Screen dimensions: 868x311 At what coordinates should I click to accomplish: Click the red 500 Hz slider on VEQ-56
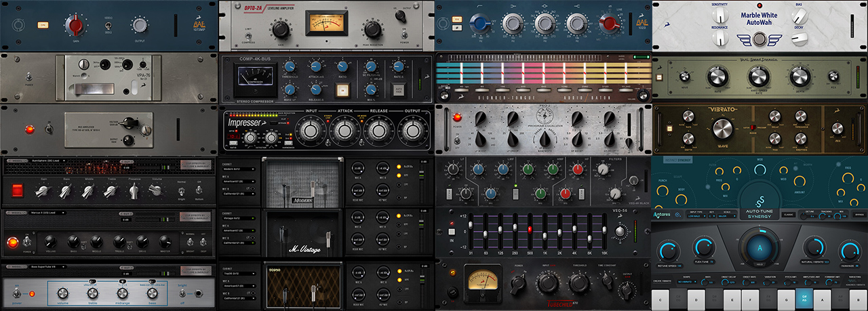tap(530, 230)
